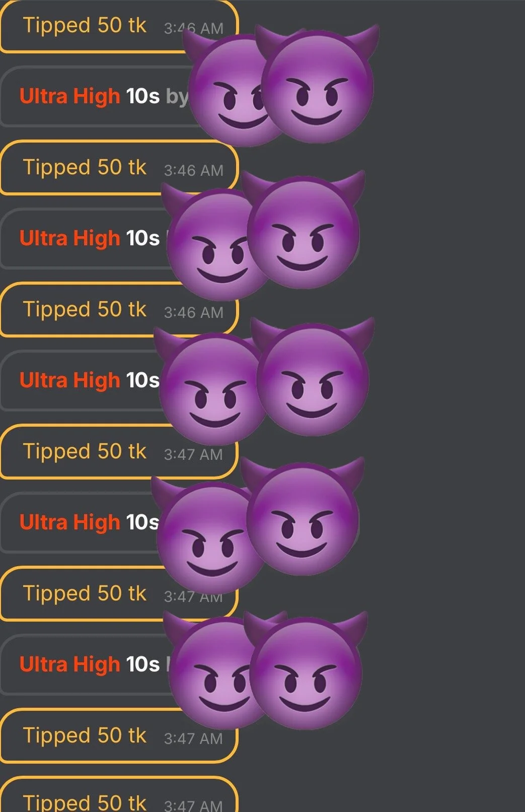
Task: Select the third 'Tipped 50 tk' 3:47 AM bubble
Action: click(119, 736)
